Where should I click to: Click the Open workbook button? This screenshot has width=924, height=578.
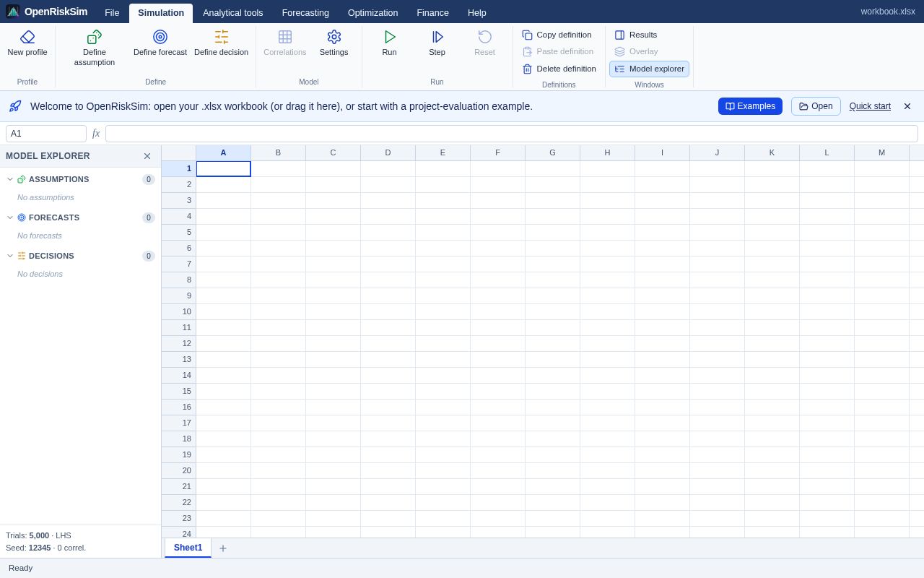pos(816,106)
